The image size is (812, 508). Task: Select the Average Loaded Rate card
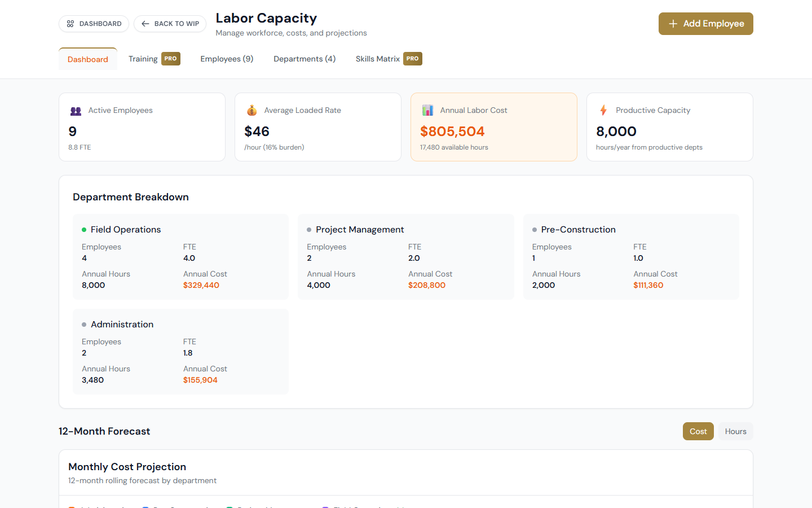pyautogui.click(x=318, y=127)
